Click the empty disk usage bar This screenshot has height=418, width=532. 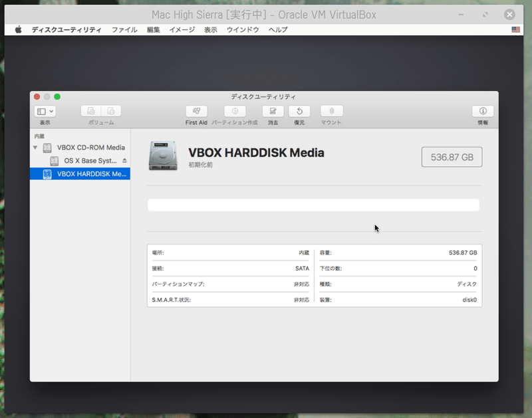(313, 205)
